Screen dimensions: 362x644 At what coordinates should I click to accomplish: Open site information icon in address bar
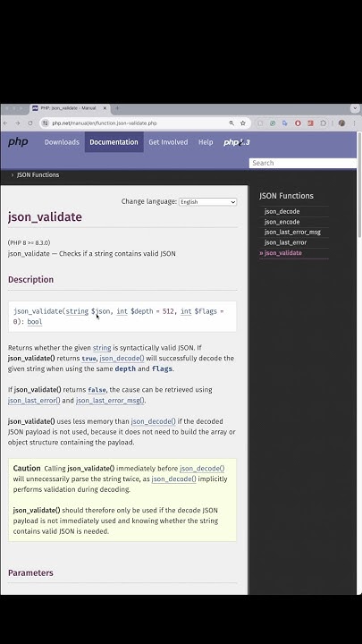coord(46,123)
